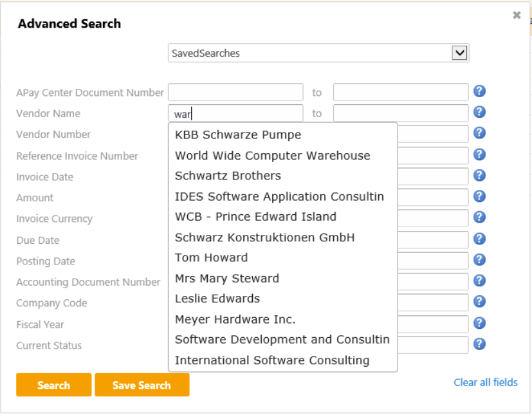This screenshot has height=415, width=532.
Task: Choose Schwartz Brothers from autocomplete list
Action: pyautogui.click(x=228, y=176)
